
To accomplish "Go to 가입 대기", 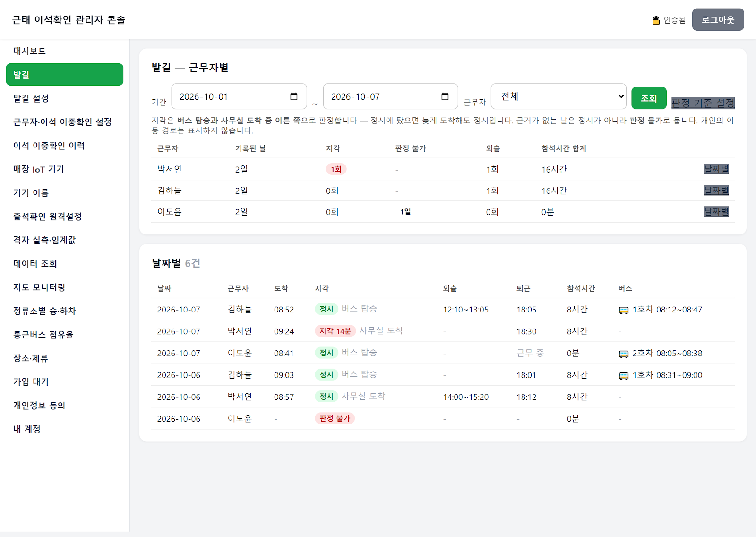I will tap(65, 382).
